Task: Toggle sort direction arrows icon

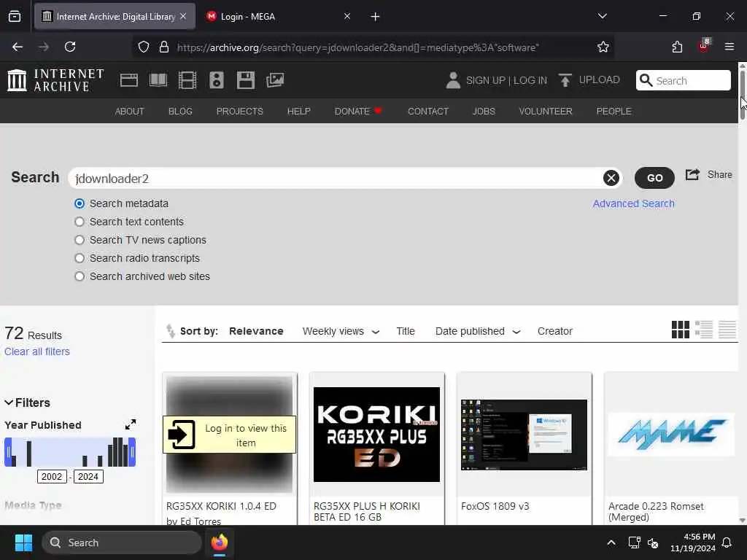Action: click(170, 330)
